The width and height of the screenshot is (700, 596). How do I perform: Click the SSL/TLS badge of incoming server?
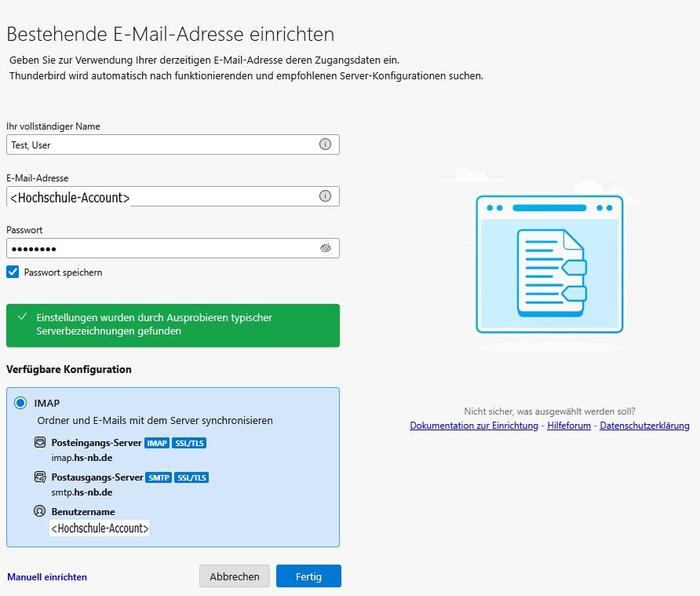click(x=189, y=443)
